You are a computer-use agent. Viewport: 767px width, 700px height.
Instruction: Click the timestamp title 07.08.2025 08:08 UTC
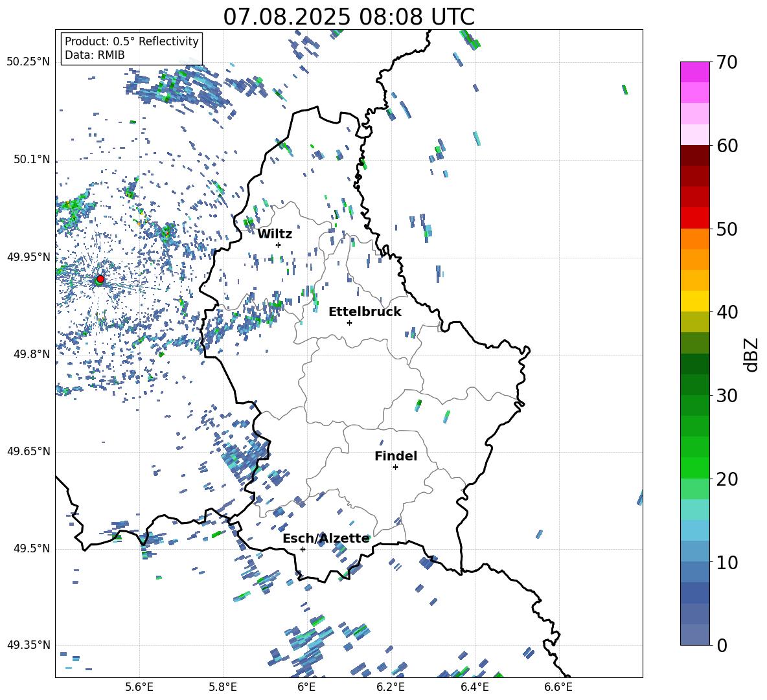349,17
